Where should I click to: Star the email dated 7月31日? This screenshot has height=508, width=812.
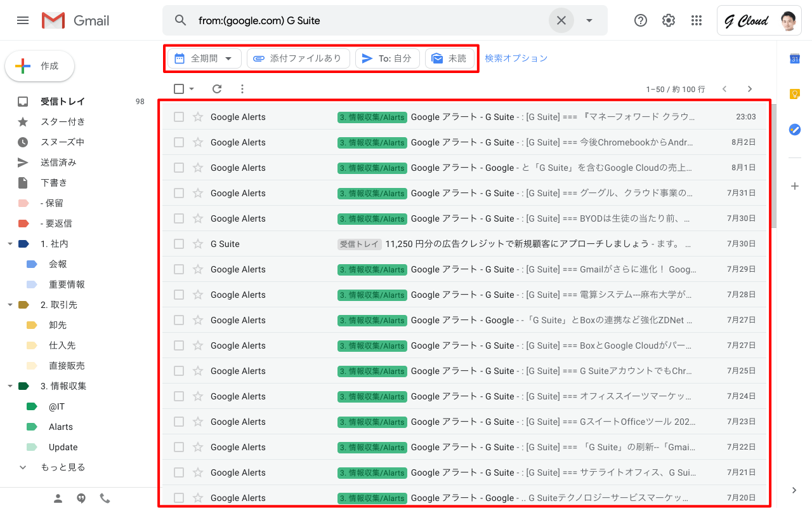198,193
